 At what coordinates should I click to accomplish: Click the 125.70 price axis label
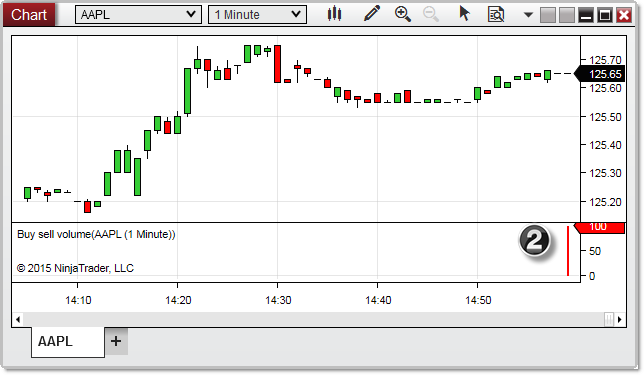click(605, 60)
